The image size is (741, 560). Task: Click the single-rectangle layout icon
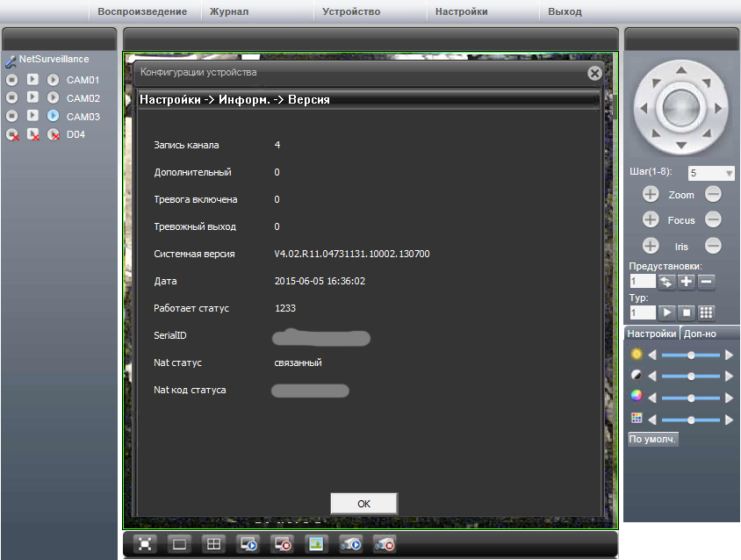tap(180, 544)
